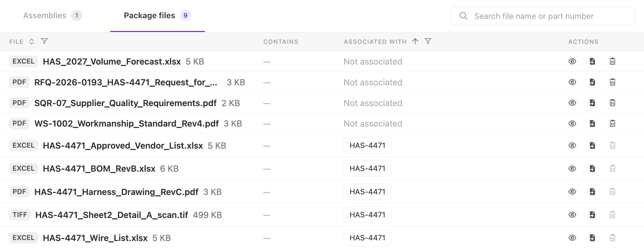
Task: Click HAS-4471 tag on the Wire List row
Action: tap(367, 238)
